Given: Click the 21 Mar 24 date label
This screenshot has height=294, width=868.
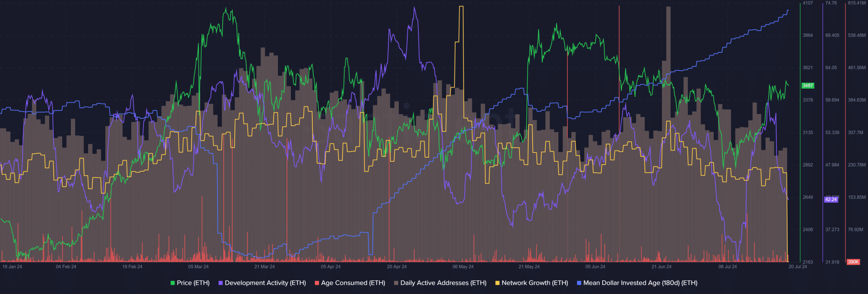Looking at the screenshot, I should pos(264,267).
